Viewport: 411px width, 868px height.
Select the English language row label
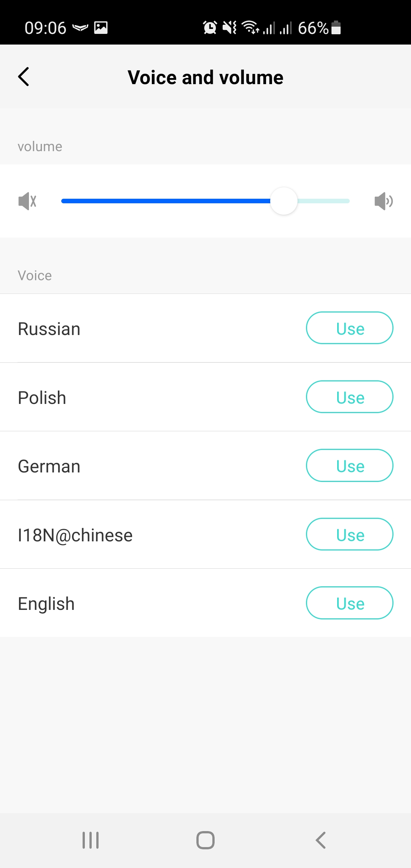(x=46, y=604)
